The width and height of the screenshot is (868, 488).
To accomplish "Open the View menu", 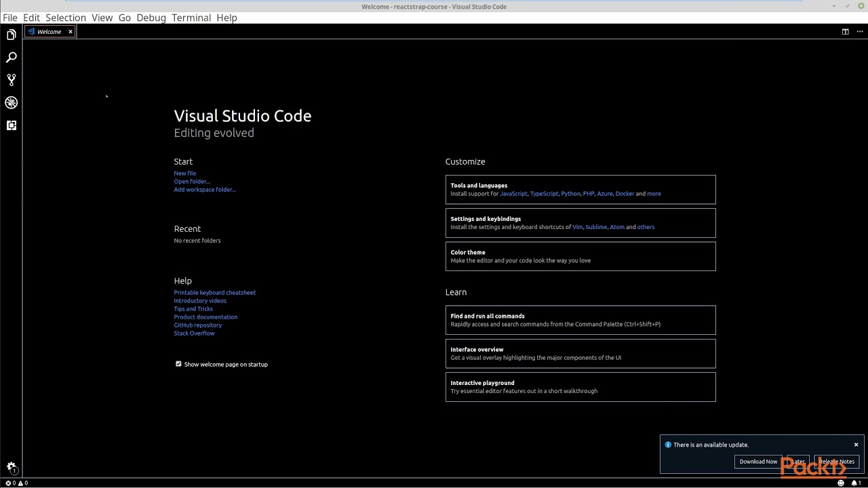I will 102,18.
